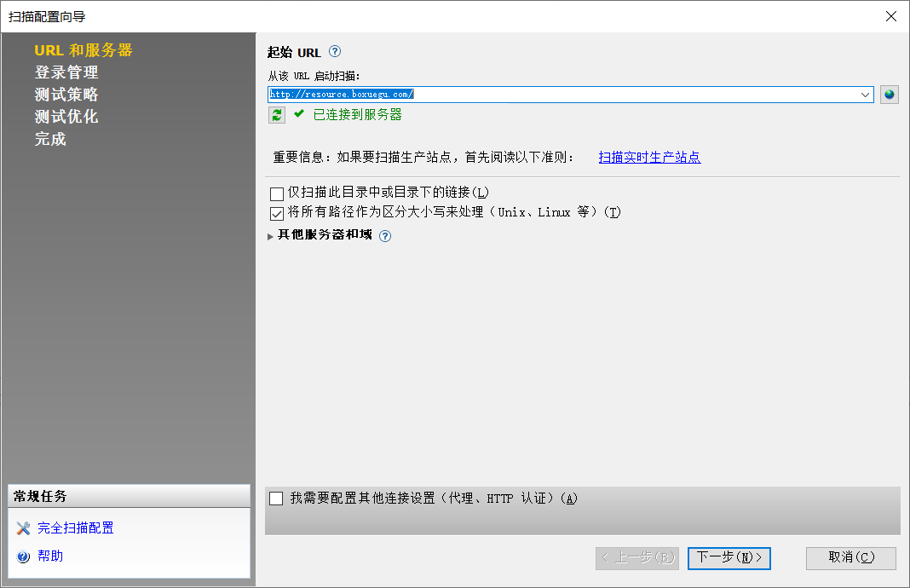Click the wrench icon beside 完全扫描配置

(x=22, y=527)
